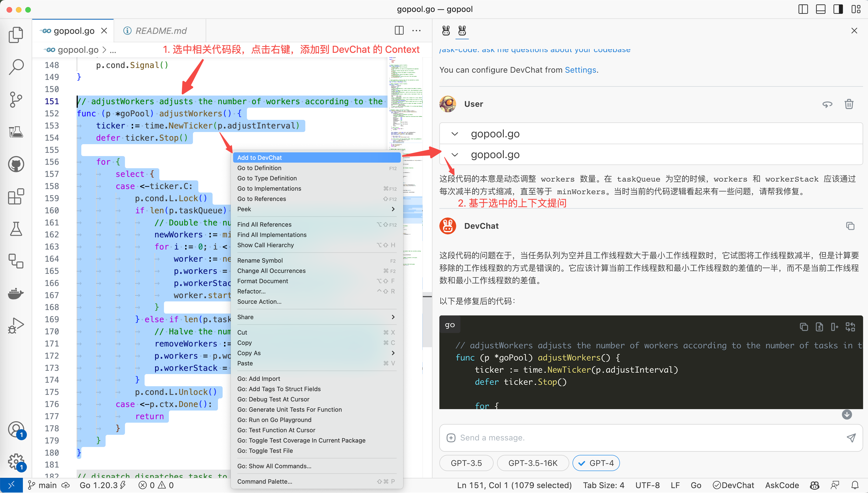The image size is (868, 493).
Task: Open the Accounts menu in activity bar
Action: tap(16, 430)
